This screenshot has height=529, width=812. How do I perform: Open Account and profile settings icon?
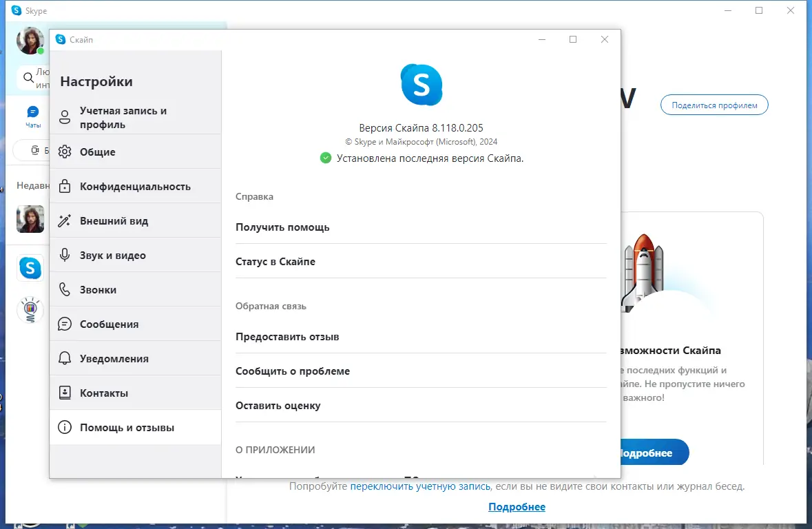pos(65,117)
